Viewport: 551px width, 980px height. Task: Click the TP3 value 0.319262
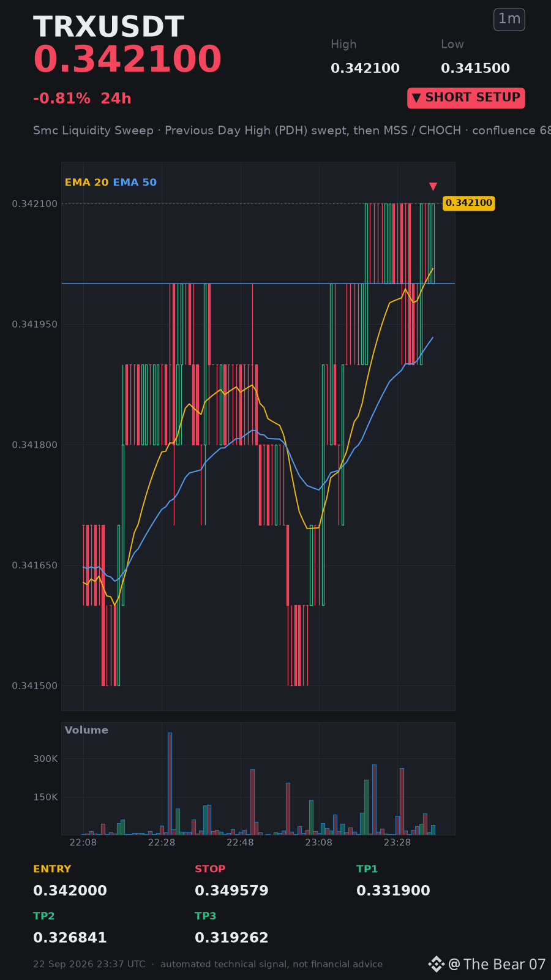(231, 938)
